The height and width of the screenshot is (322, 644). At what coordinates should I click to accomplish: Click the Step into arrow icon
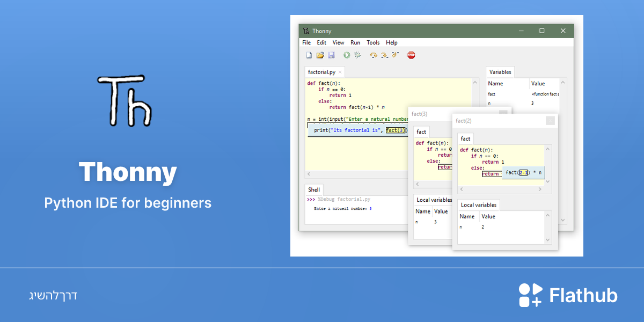coord(384,55)
